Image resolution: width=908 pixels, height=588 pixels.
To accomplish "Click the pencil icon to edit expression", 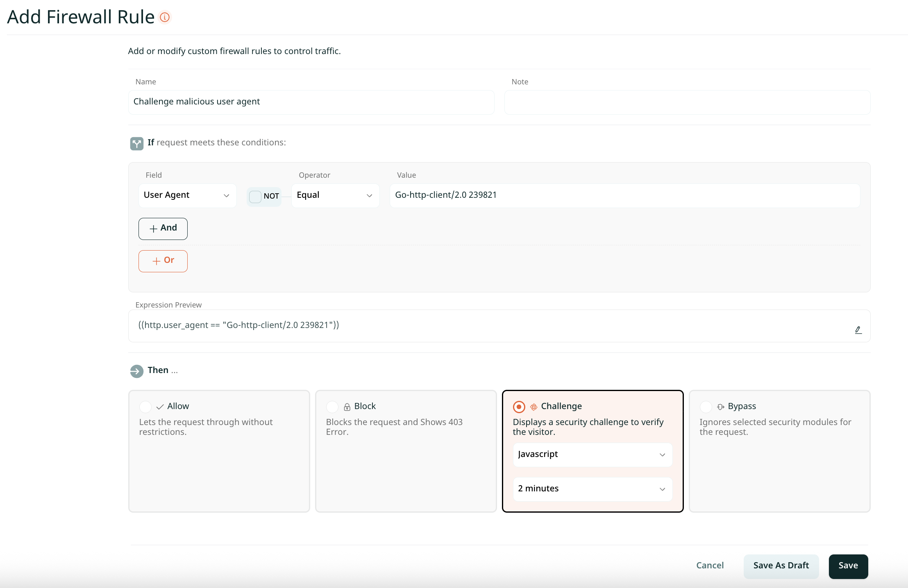I will 858,330.
